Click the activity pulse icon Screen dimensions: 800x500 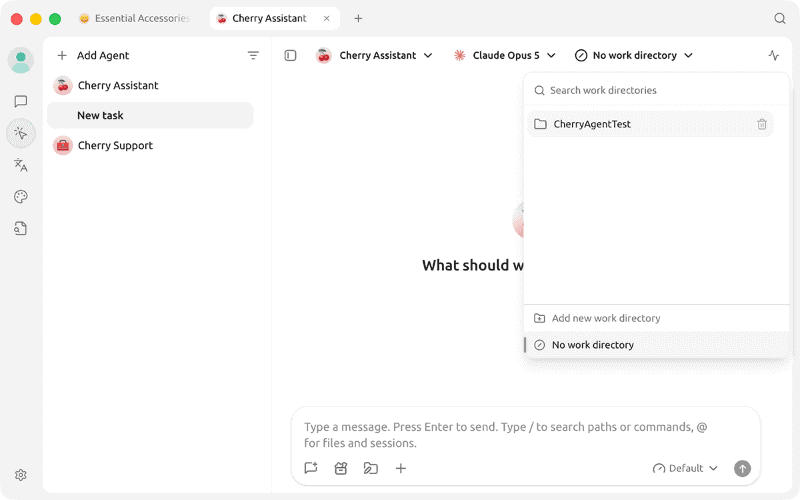773,55
